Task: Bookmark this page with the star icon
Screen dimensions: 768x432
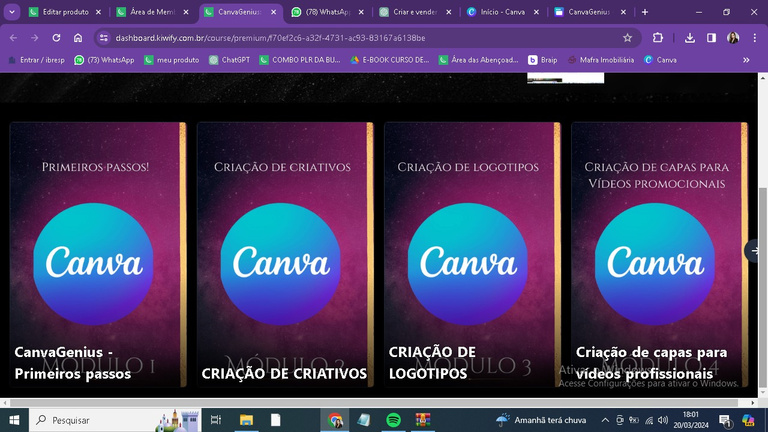Action: coord(627,38)
